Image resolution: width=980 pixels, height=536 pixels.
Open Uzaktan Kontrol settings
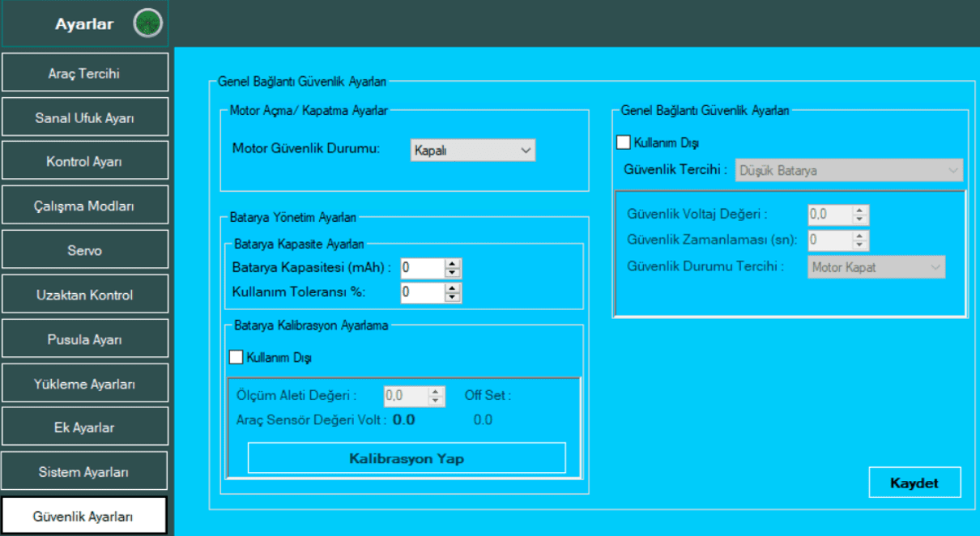[x=85, y=294]
